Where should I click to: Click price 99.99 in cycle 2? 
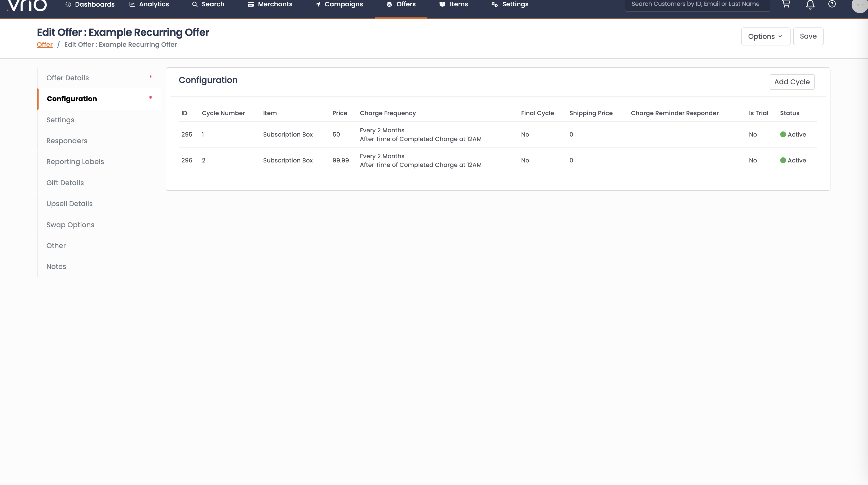point(341,160)
